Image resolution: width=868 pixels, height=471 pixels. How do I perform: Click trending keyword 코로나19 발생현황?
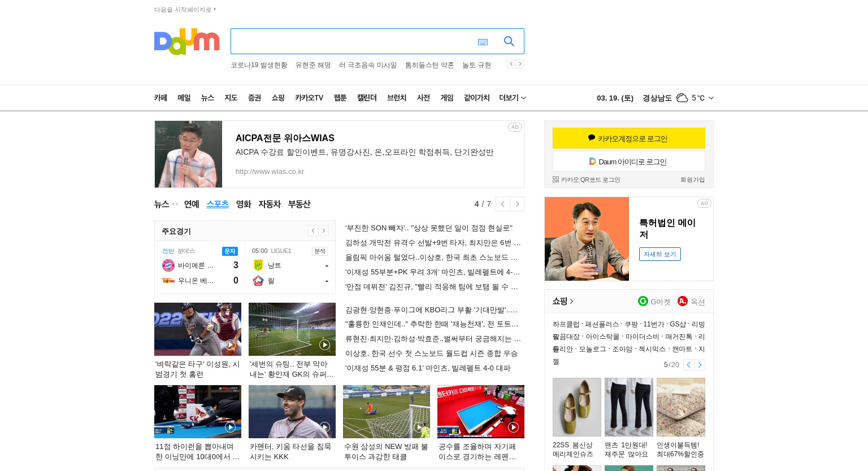click(259, 65)
